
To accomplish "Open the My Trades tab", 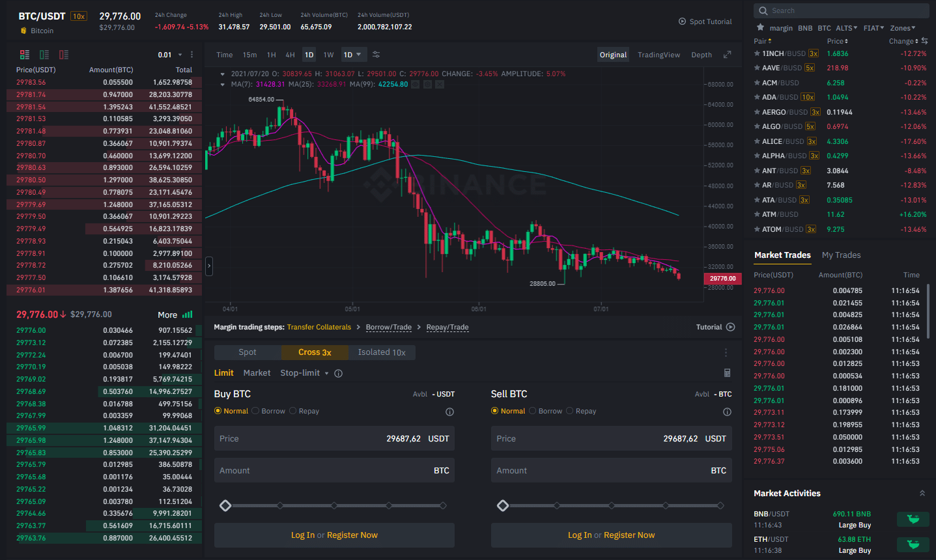I will 842,255.
